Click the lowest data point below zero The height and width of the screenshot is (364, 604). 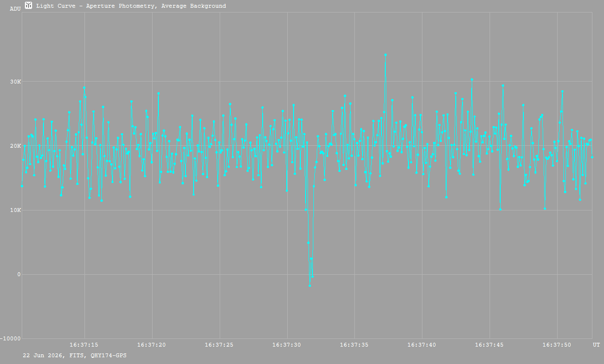coord(310,286)
